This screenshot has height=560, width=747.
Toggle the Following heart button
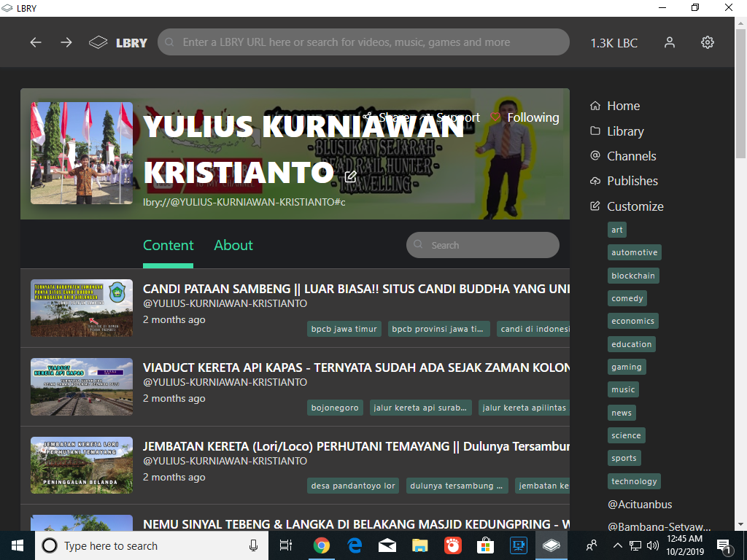click(x=525, y=117)
